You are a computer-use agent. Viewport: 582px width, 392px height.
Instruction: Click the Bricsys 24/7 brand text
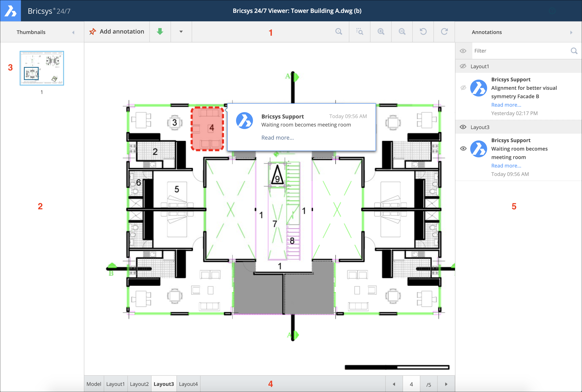coord(49,11)
